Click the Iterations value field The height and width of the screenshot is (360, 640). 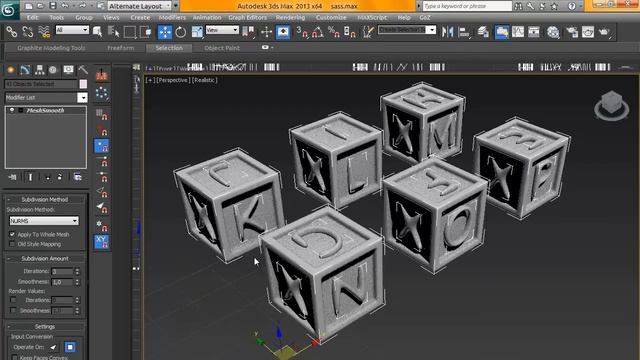(x=62, y=271)
